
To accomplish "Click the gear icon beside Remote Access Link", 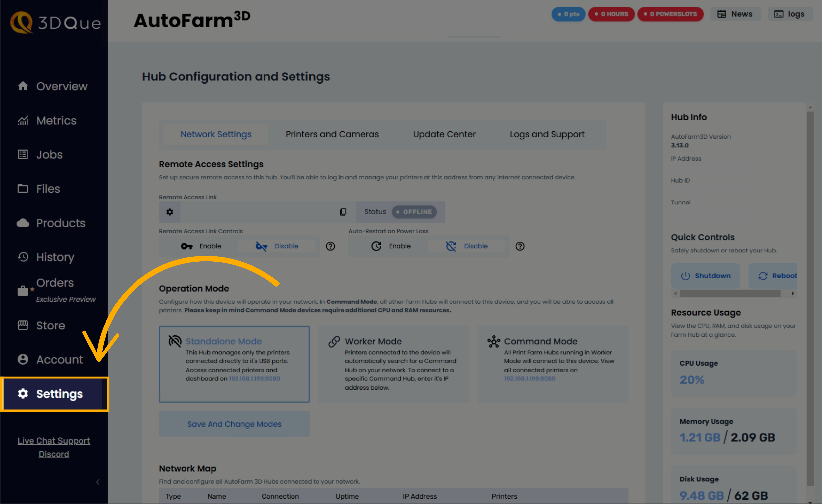I will [x=169, y=212].
